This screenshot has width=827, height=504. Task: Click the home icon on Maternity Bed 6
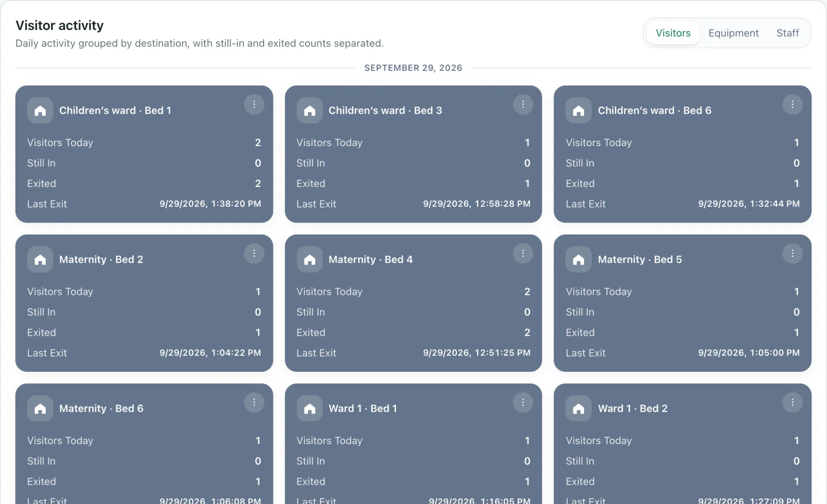click(40, 408)
